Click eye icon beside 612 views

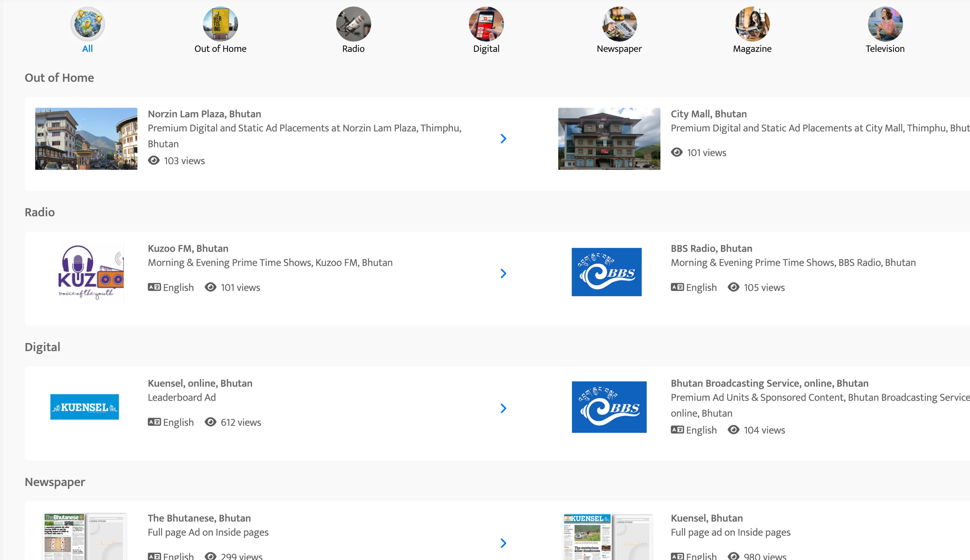tap(210, 422)
